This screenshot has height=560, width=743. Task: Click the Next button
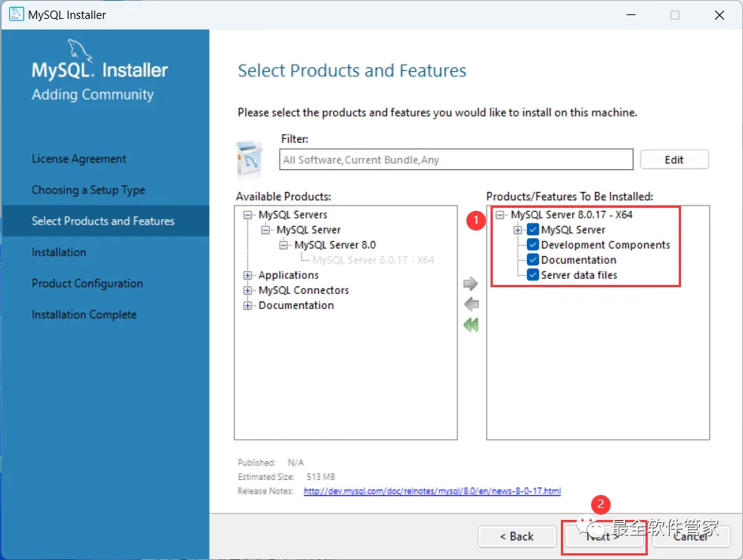click(604, 537)
